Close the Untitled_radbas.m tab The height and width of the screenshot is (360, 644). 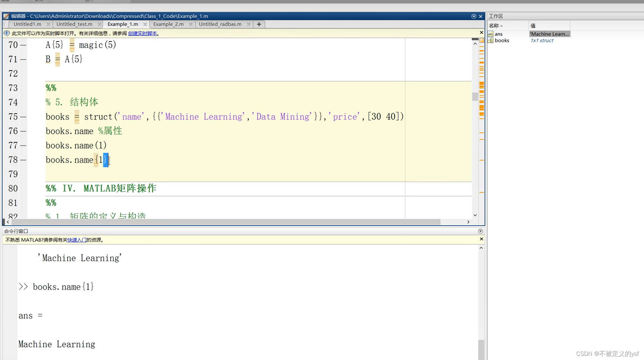(x=249, y=24)
